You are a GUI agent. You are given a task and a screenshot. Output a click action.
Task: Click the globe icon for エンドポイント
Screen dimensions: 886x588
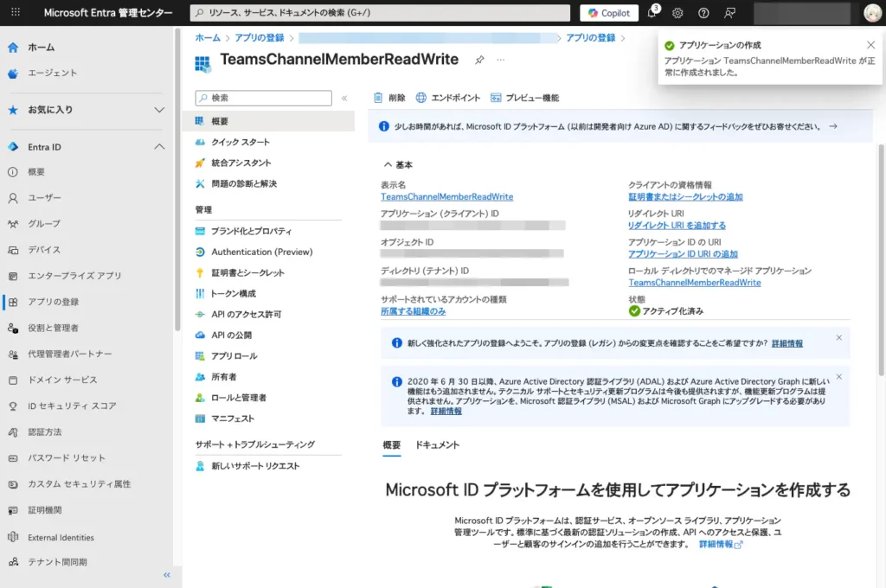[x=421, y=98]
